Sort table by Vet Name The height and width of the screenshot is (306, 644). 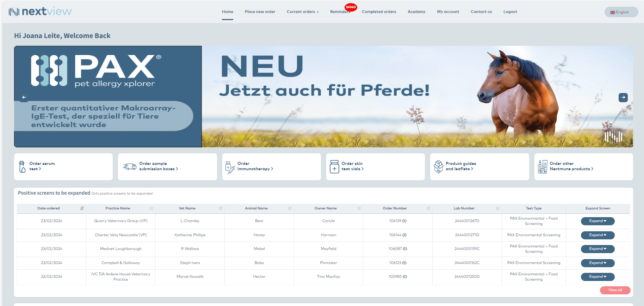(x=221, y=208)
